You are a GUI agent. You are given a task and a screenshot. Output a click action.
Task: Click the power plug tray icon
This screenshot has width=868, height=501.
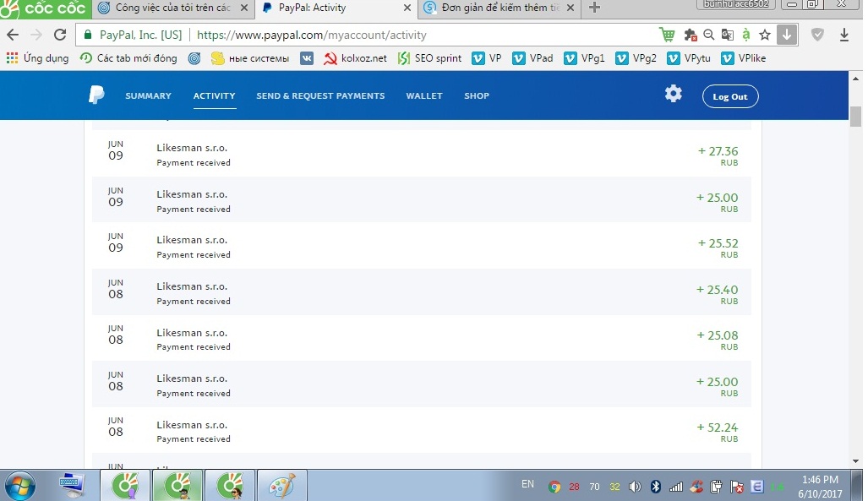(x=717, y=487)
